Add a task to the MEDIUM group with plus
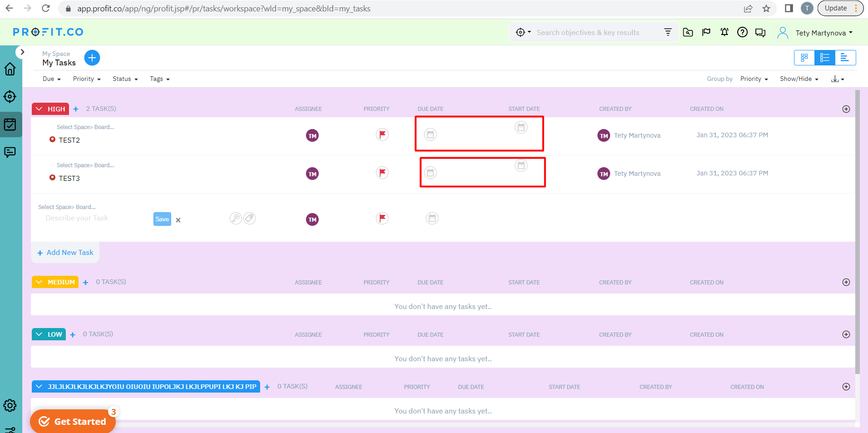868x433 pixels. pyautogui.click(x=85, y=283)
